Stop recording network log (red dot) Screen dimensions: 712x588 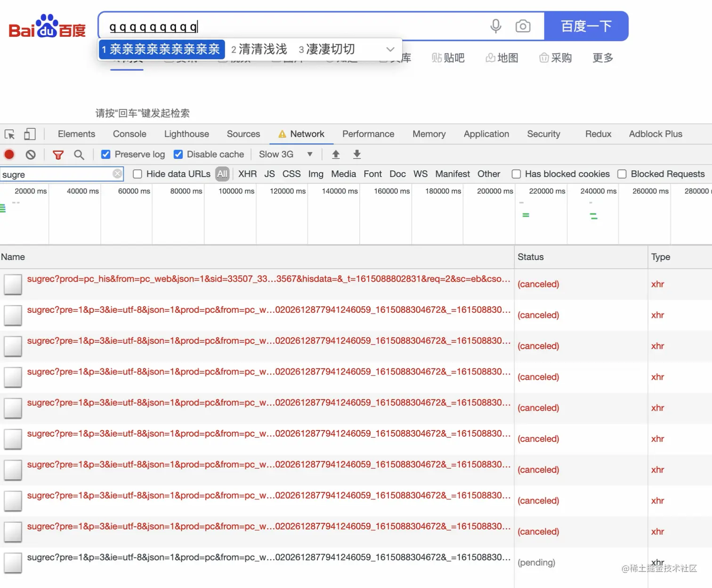(9, 154)
